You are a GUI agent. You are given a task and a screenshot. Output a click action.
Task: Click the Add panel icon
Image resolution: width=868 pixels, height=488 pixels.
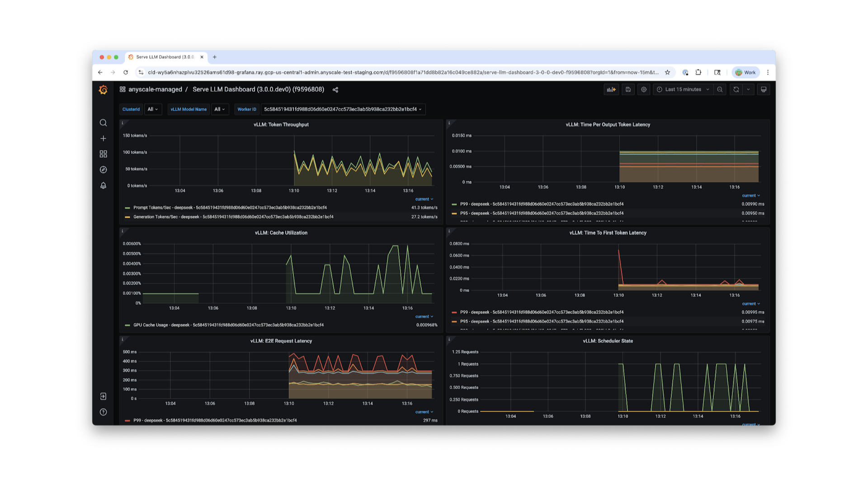click(611, 89)
